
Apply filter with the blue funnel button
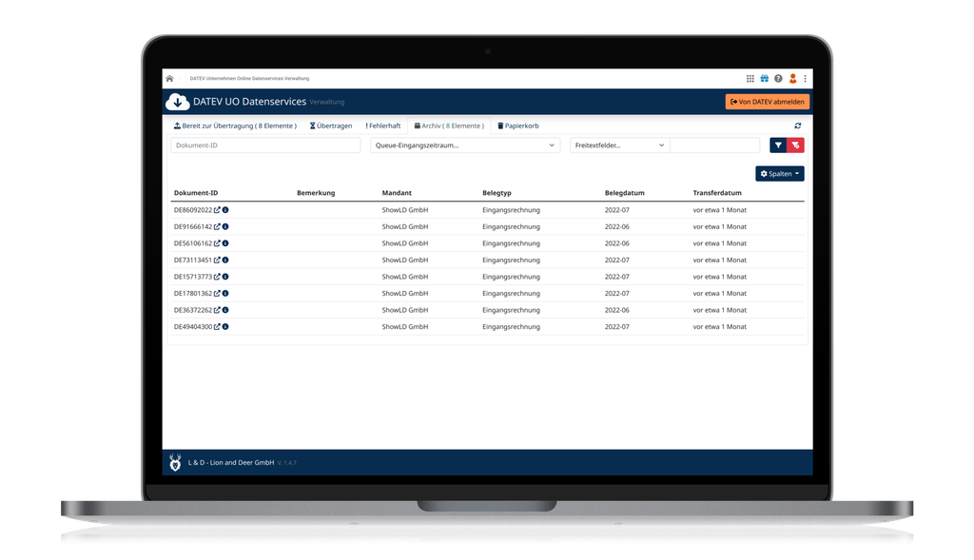coord(778,145)
